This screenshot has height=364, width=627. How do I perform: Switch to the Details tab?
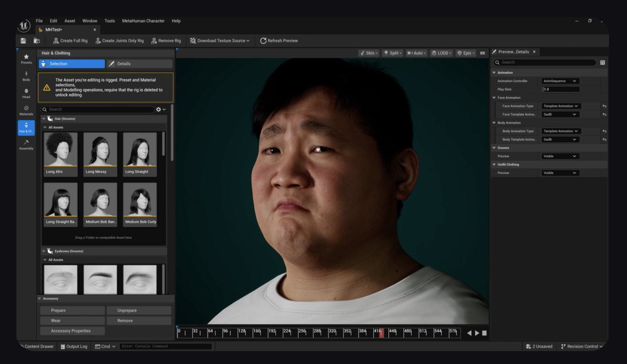(139, 64)
